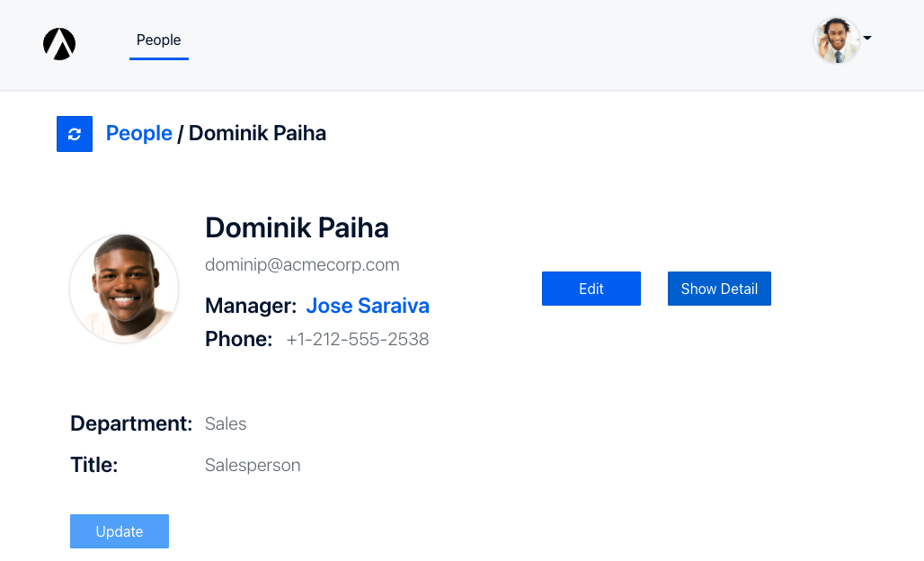
Task: Click the black triangle company logo
Action: 59,44
